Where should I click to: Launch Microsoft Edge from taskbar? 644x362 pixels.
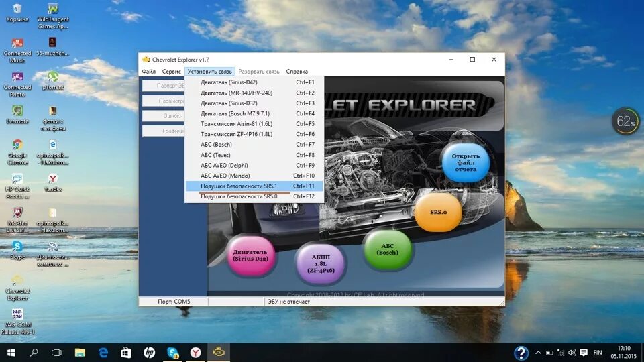pyautogui.click(x=103, y=353)
